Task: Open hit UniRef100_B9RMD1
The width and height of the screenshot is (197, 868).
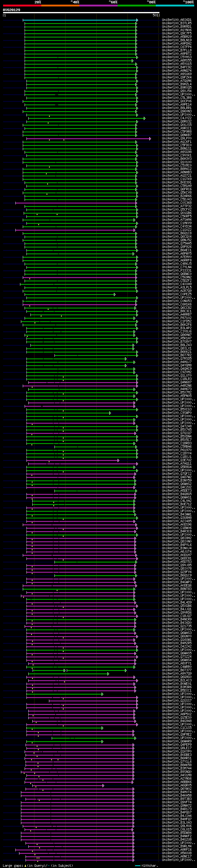Action: [x=176, y=27]
